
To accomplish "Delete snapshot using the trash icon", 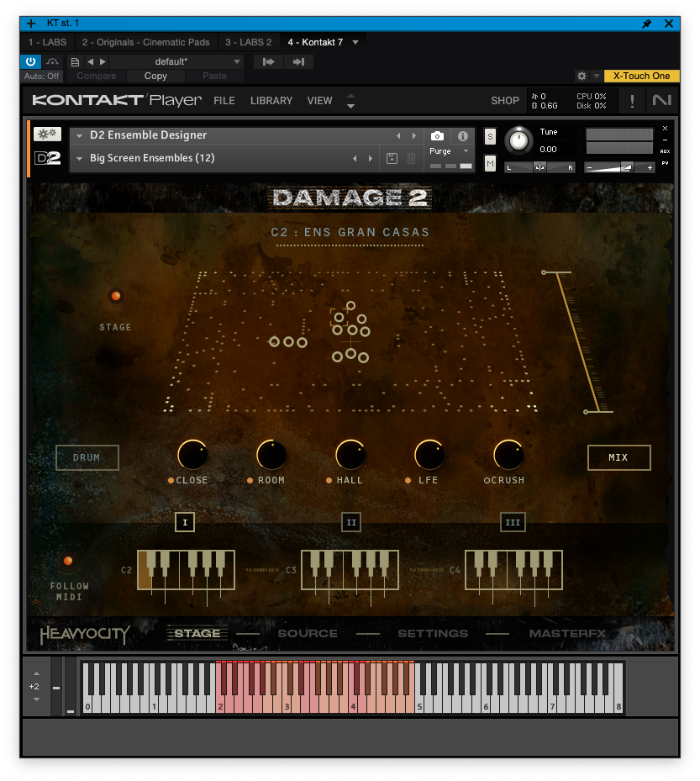I will [x=411, y=158].
